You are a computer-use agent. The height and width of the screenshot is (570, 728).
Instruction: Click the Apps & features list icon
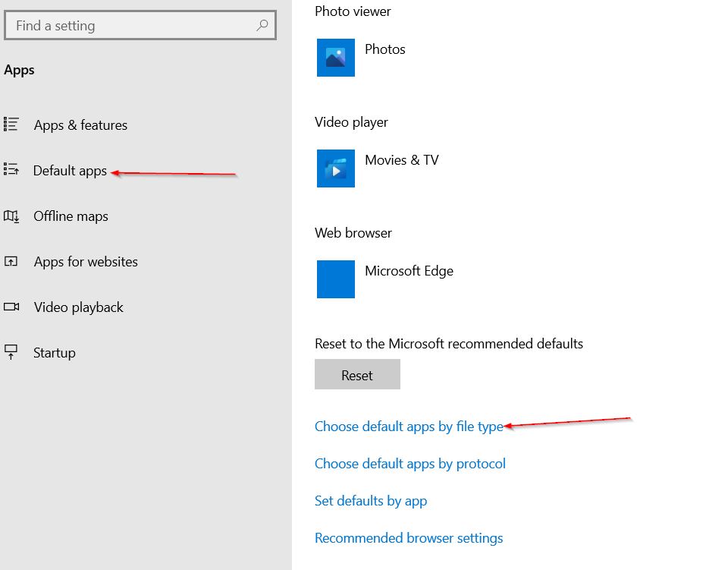click(x=11, y=124)
